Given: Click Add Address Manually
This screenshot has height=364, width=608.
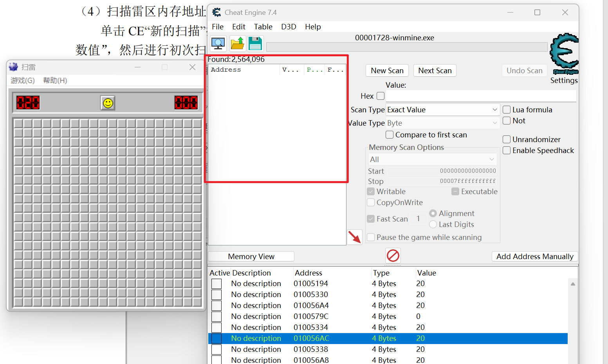Looking at the screenshot, I should [x=535, y=256].
